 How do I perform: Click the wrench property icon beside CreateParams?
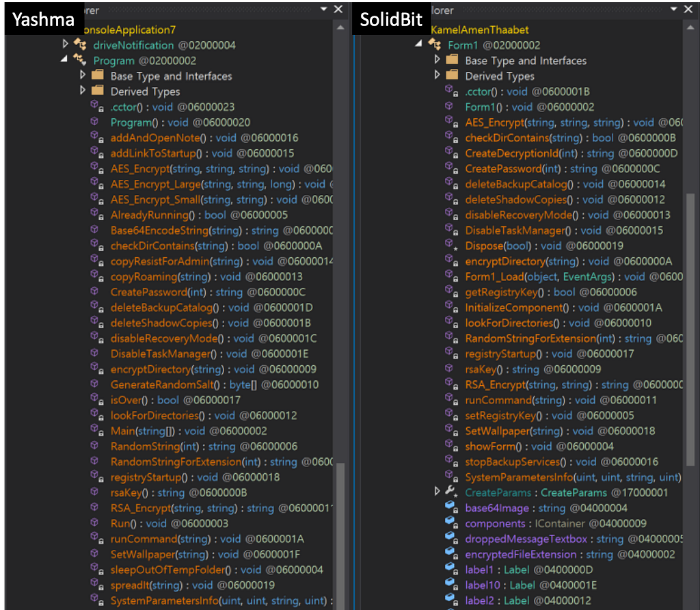click(x=451, y=492)
